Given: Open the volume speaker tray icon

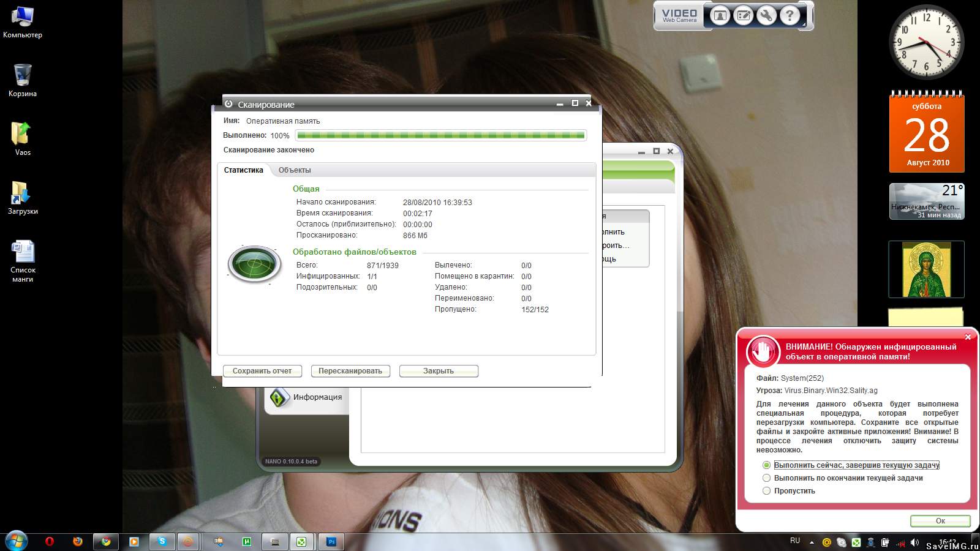Looking at the screenshot, I should (x=914, y=542).
